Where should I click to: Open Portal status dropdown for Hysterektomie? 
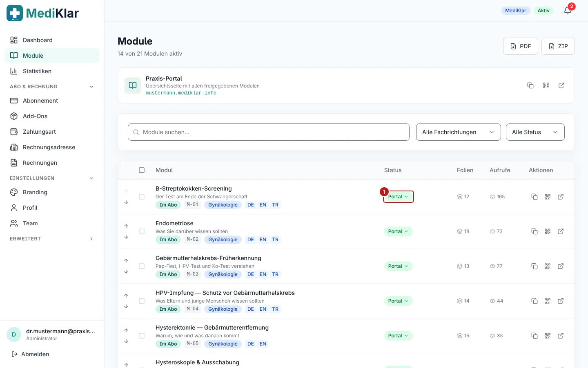pyautogui.click(x=398, y=336)
